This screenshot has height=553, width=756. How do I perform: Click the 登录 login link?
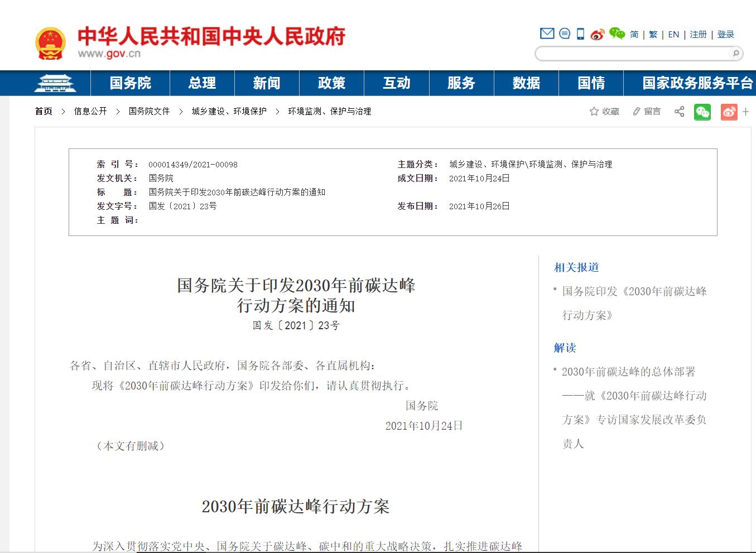(x=725, y=35)
